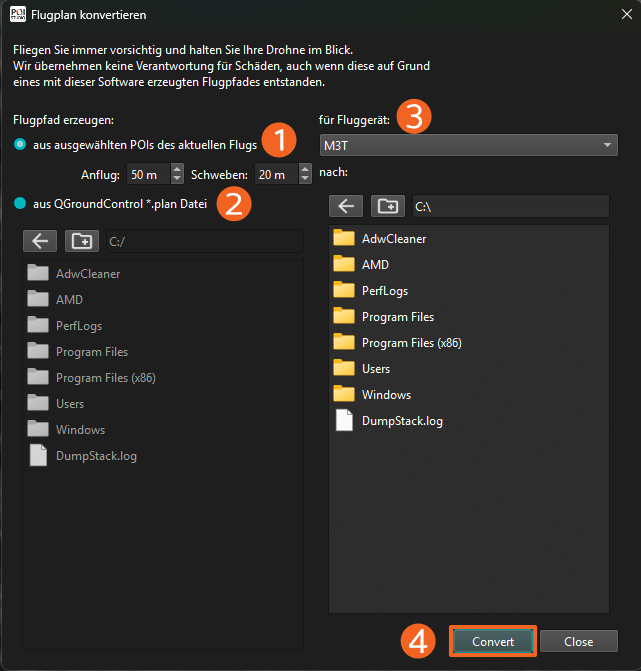Viewport: 641px width, 671px height.
Task: Click the Close button
Action: pyautogui.click(x=578, y=641)
